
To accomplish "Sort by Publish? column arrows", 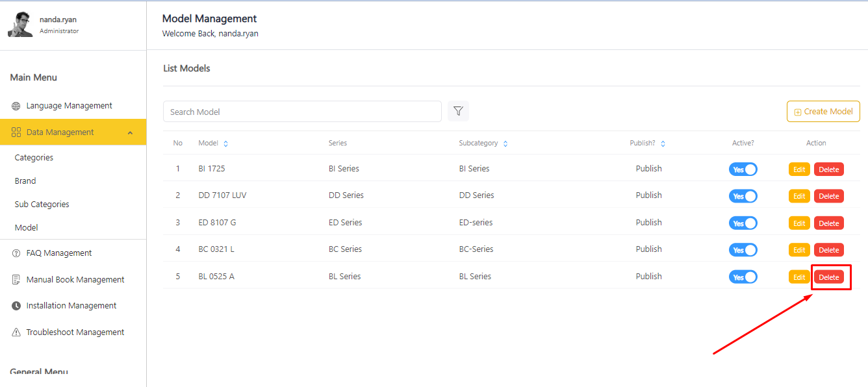I will [663, 144].
